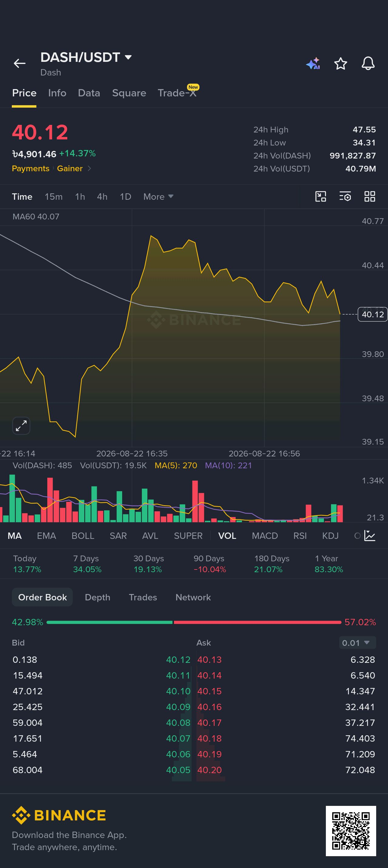Tap the MA60 40.07 chart label

[36, 216]
